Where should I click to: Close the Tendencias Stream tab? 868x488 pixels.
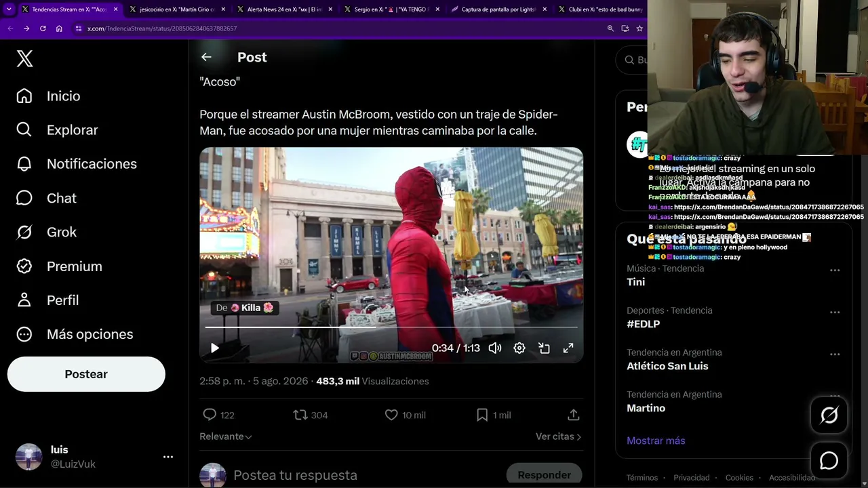(115, 9)
